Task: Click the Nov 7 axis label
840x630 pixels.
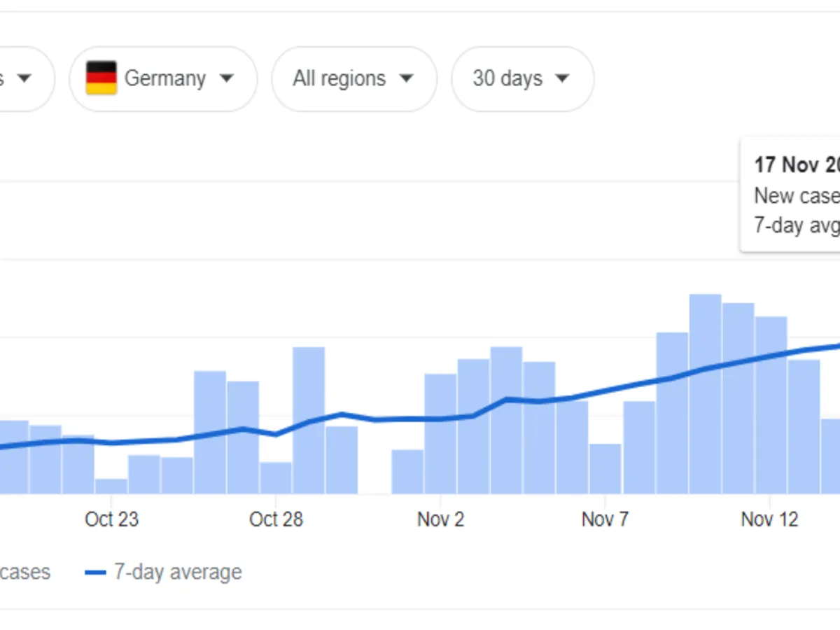Action: click(605, 519)
